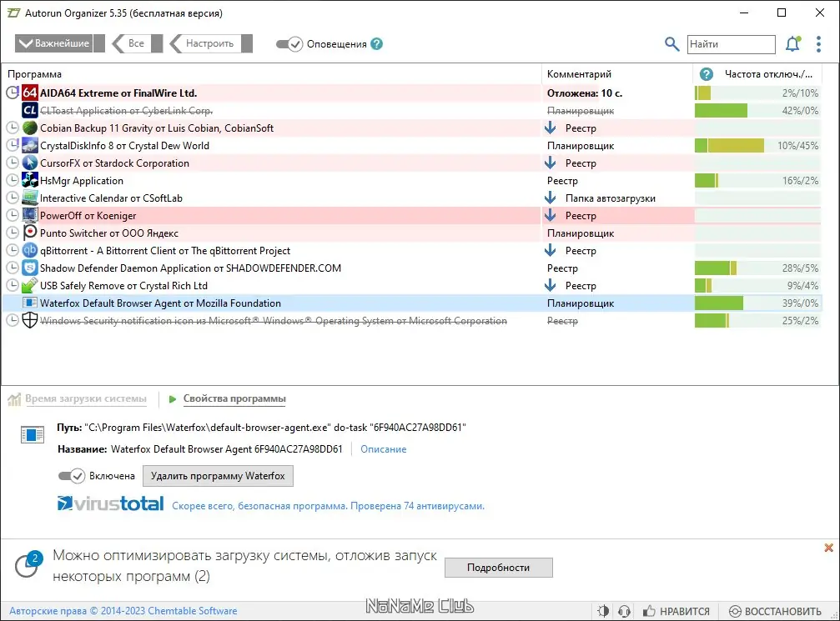Click the down arrow for CursorFX Реестр
840x621 pixels.
[x=551, y=163]
